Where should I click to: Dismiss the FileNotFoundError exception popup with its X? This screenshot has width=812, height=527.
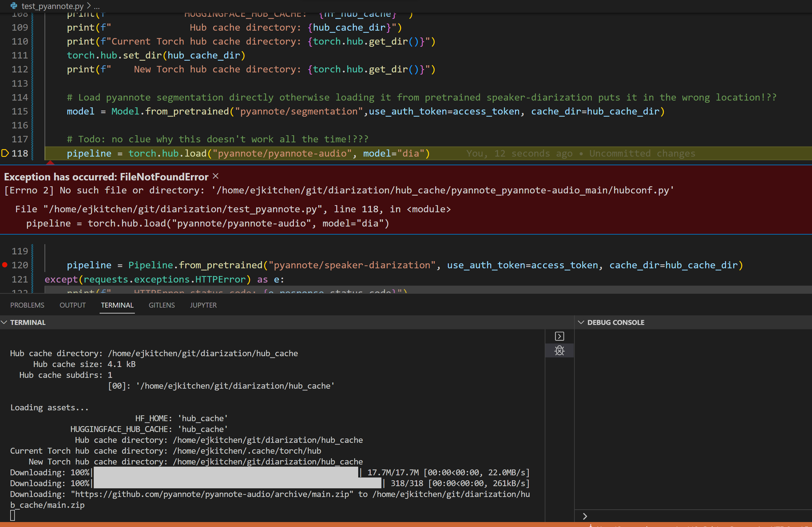(x=215, y=176)
